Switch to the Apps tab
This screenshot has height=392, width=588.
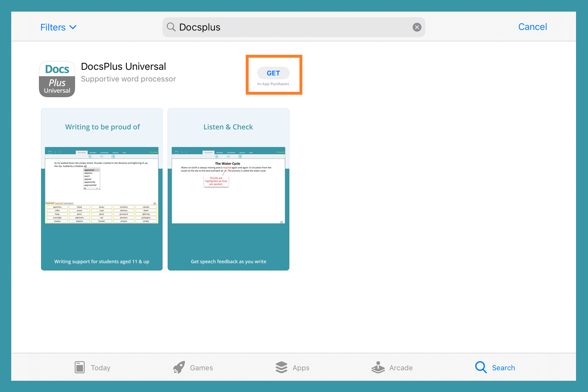[292, 368]
